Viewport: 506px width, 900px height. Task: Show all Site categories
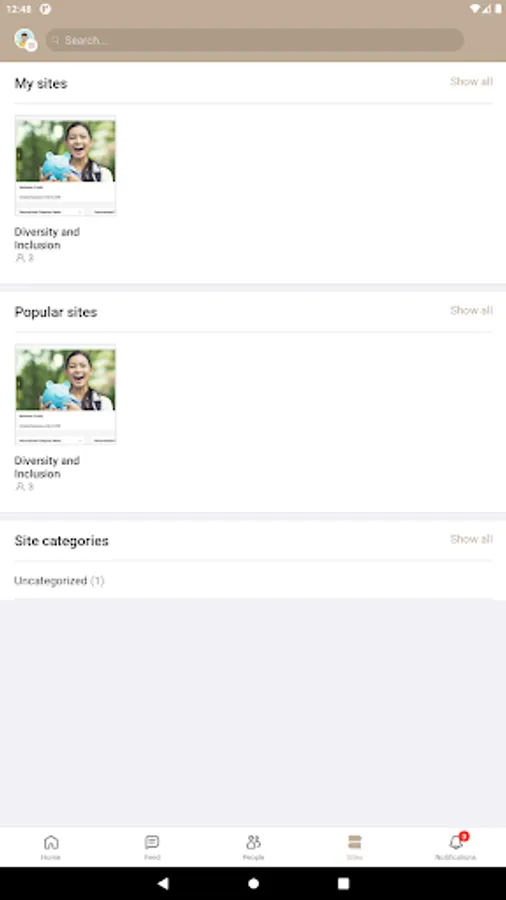coord(471,539)
